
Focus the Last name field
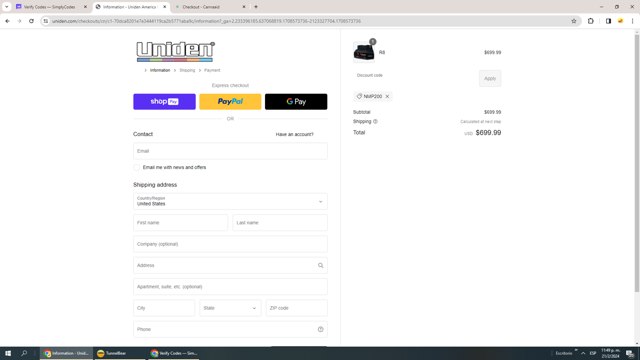pos(280,223)
